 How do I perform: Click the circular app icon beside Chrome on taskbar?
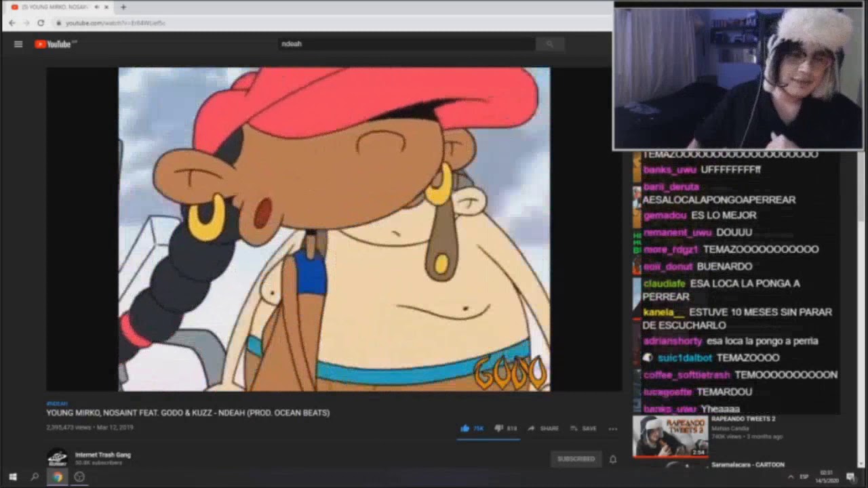79,477
